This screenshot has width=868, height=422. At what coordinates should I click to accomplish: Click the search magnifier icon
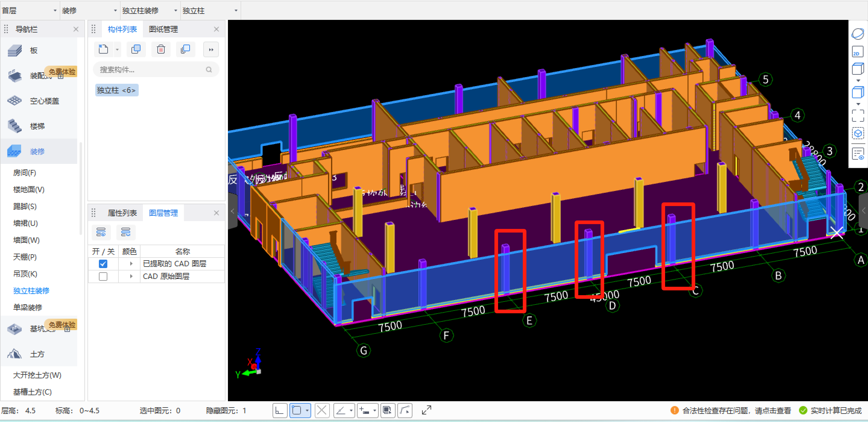pyautogui.click(x=209, y=70)
